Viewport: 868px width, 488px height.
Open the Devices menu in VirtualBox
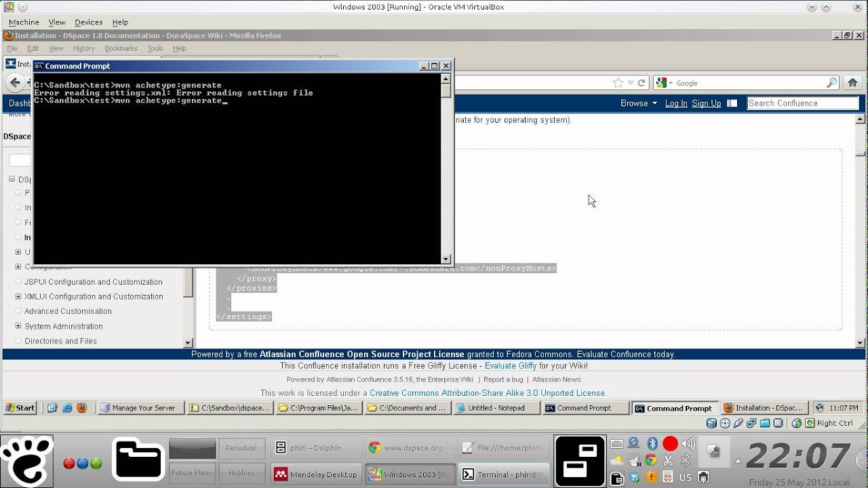89,22
